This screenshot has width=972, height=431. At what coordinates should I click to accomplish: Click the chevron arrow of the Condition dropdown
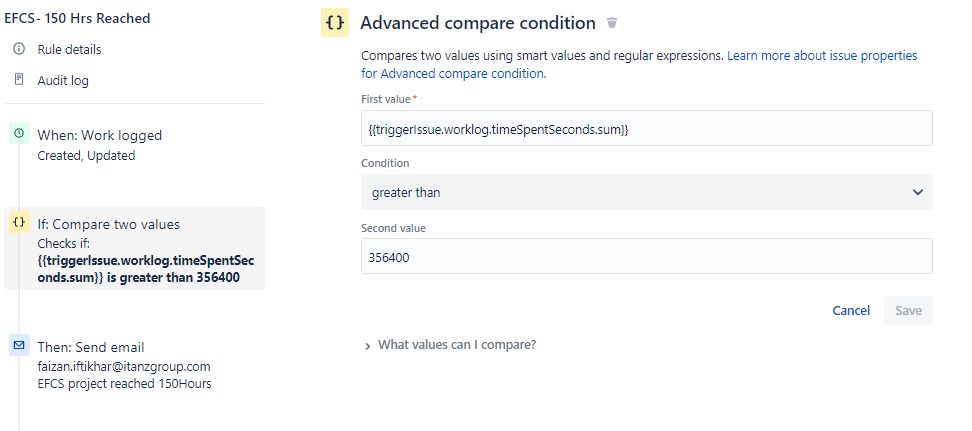pos(918,192)
